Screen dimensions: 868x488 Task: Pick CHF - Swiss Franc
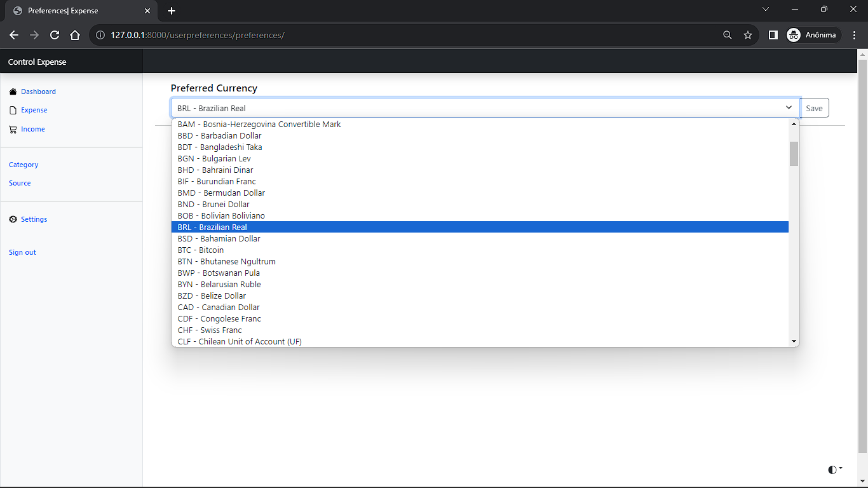tap(480, 330)
